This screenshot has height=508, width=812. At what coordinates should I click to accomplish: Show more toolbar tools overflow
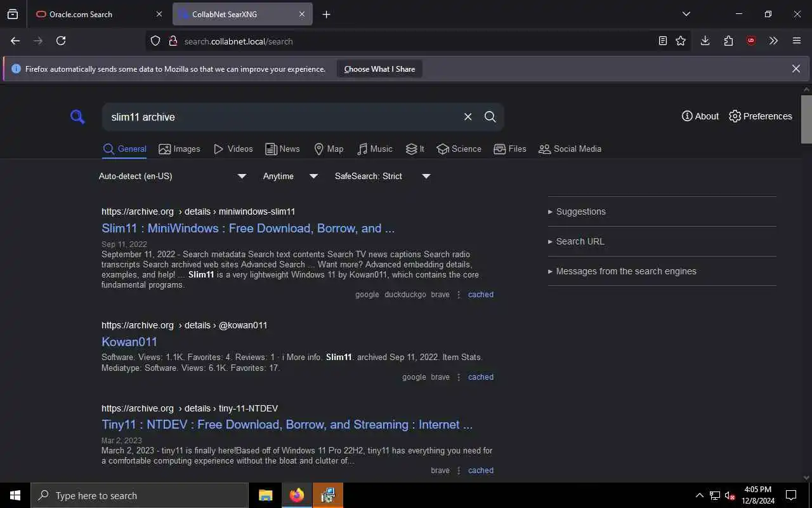773,41
